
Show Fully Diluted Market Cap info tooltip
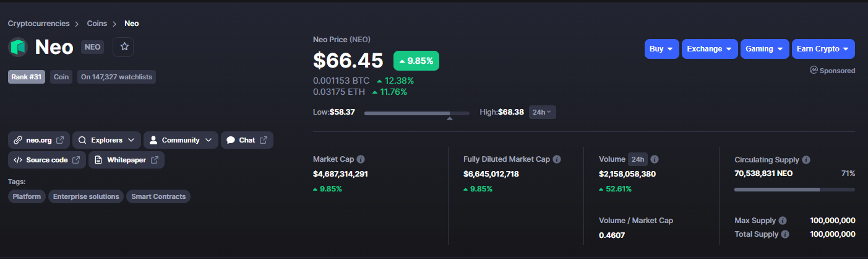tap(557, 159)
